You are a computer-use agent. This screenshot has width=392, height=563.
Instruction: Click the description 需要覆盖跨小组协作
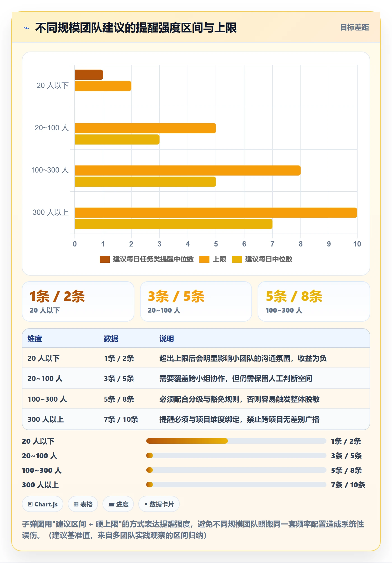[x=236, y=378]
